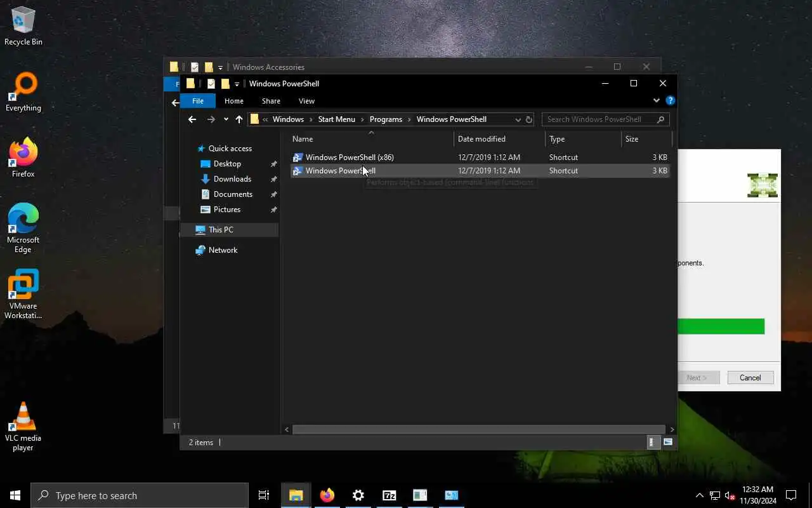Image resolution: width=812 pixels, height=508 pixels.
Task: Open recent locations dropdown arrow
Action: tap(226, 119)
